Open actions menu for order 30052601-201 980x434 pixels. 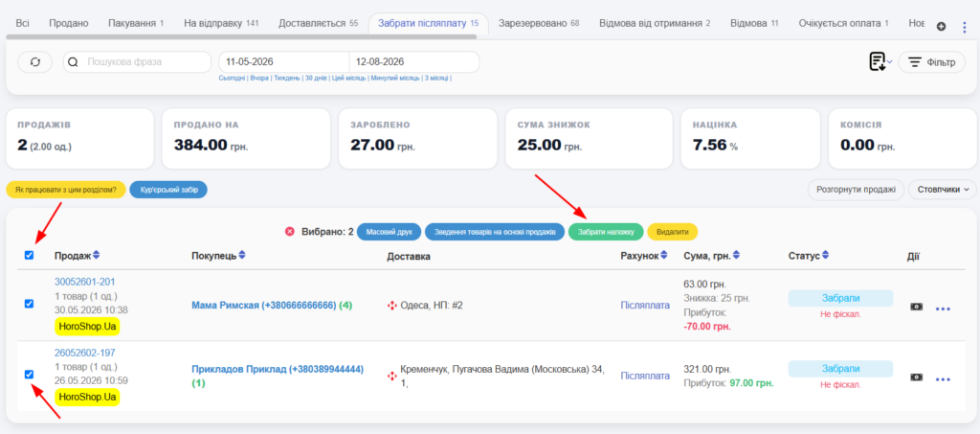[x=943, y=308]
